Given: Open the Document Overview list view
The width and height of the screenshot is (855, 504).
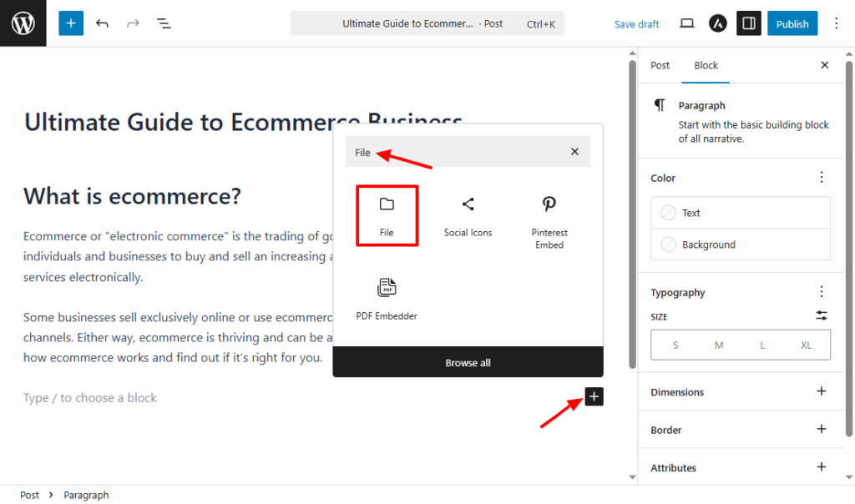Looking at the screenshot, I should pyautogui.click(x=164, y=23).
